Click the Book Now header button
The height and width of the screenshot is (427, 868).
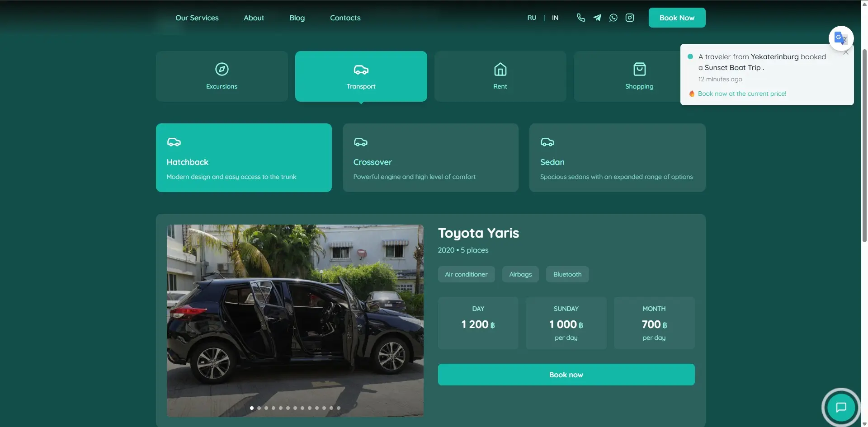677,18
